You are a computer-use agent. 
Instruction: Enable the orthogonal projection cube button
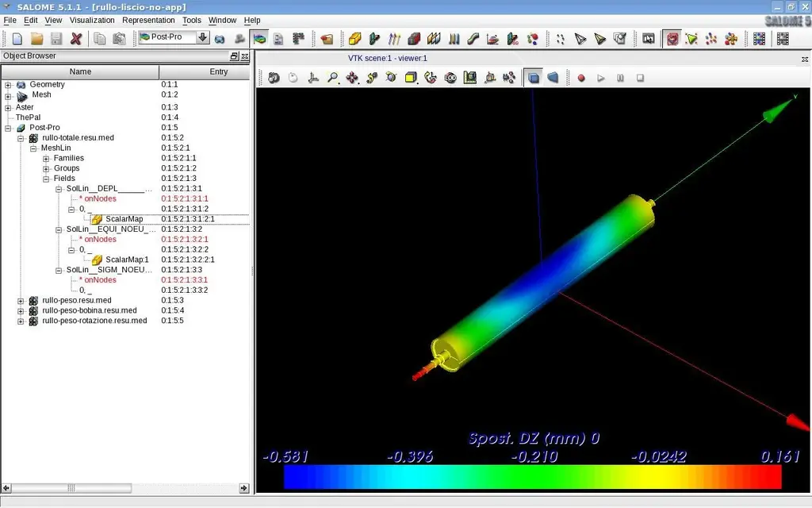534,78
